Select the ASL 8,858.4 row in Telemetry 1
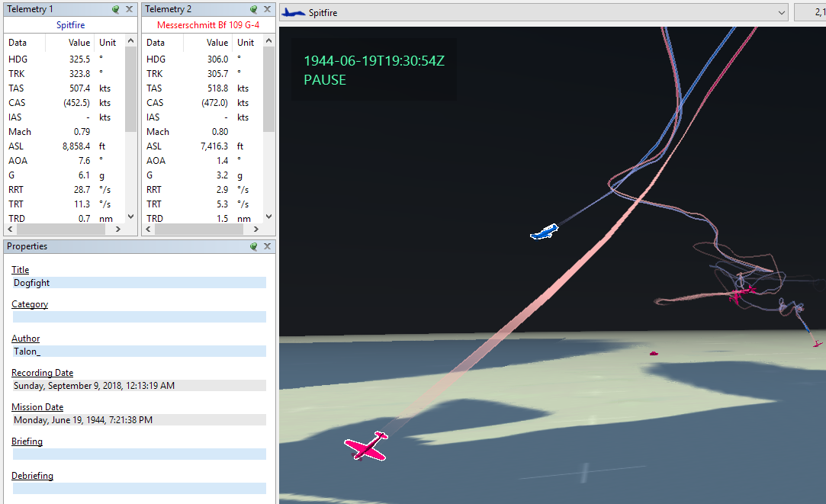826x504 pixels. pos(66,146)
